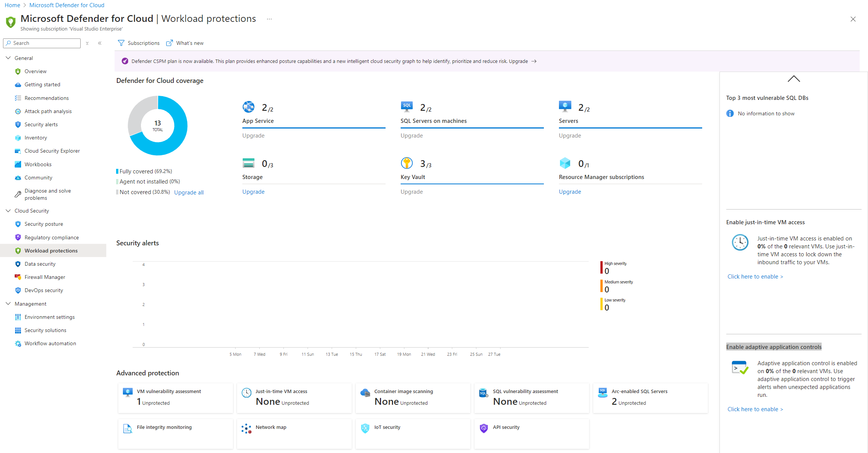Click the API security shield icon

coord(484,429)
